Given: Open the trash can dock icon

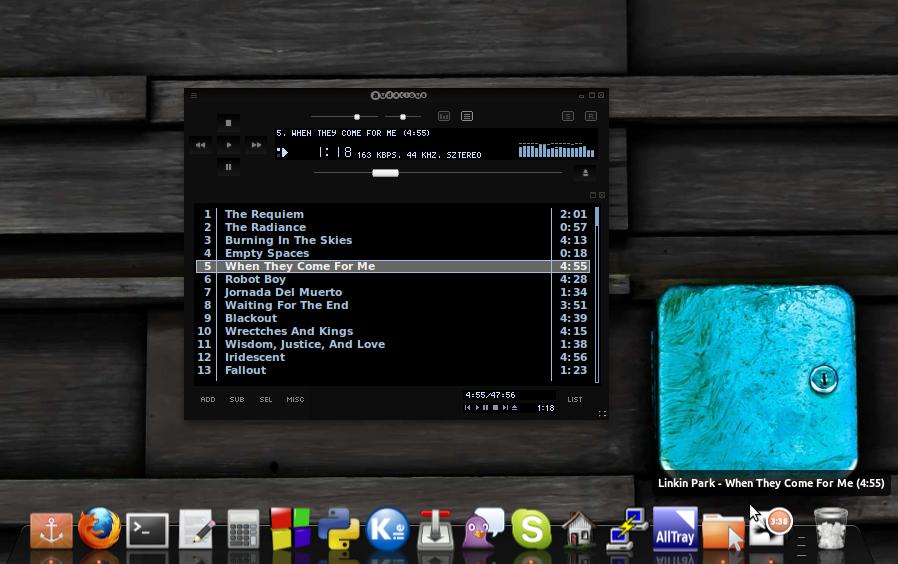Looking at the screenshot, I should tap(830, 528).
